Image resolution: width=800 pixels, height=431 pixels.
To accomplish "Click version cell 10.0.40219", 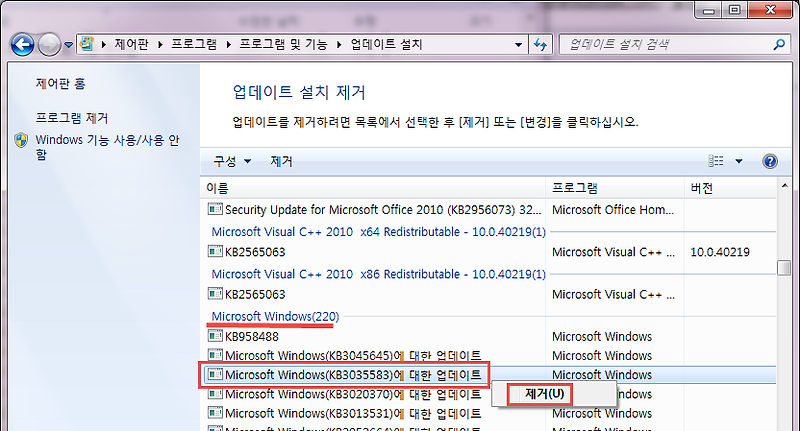I will tap(720, 252).
